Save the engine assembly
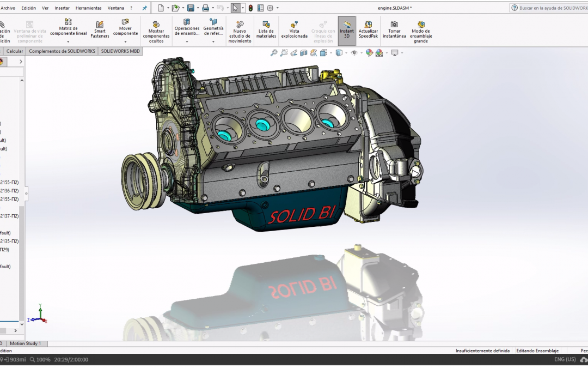The width and height of the screenshot is (588, 368). point(191,8)
